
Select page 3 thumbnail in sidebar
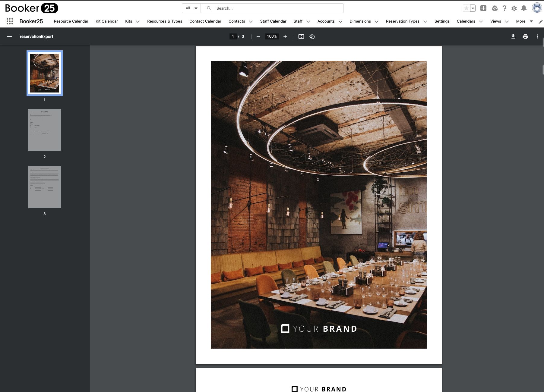click(x=44, y=187)
